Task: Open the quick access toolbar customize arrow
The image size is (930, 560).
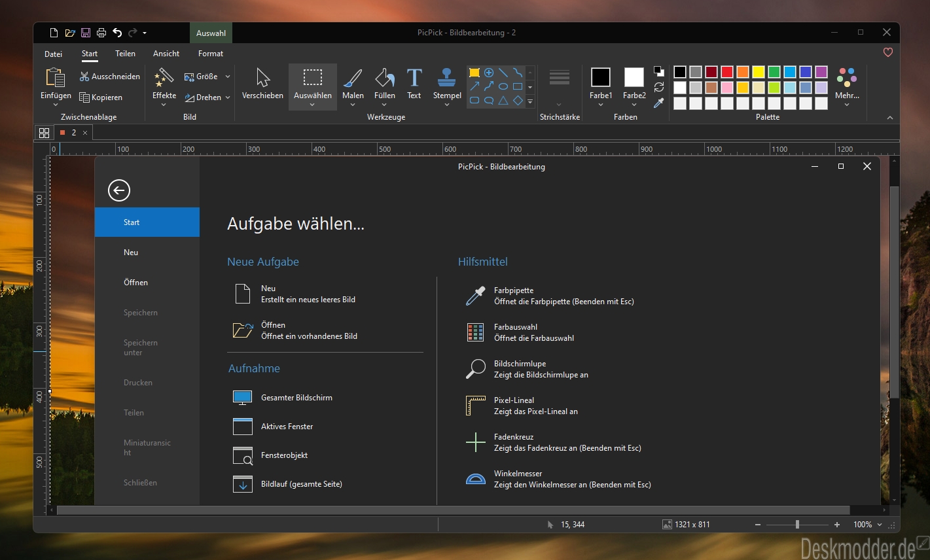Action: coord(145,33)
